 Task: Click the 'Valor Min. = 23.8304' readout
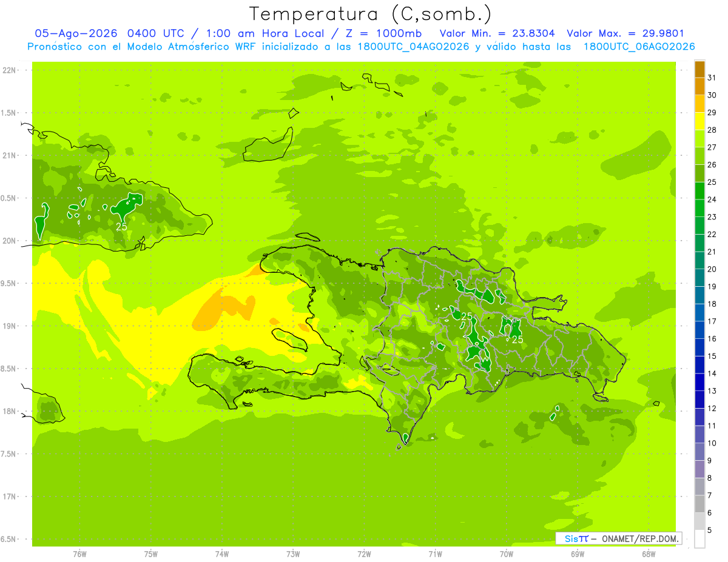click(x=498, y=33)
